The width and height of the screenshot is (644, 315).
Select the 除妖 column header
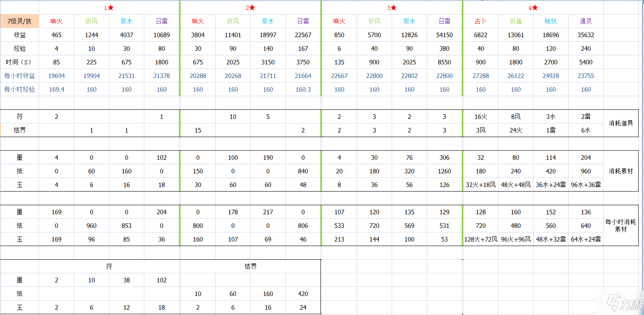click(x=551, y=21)
